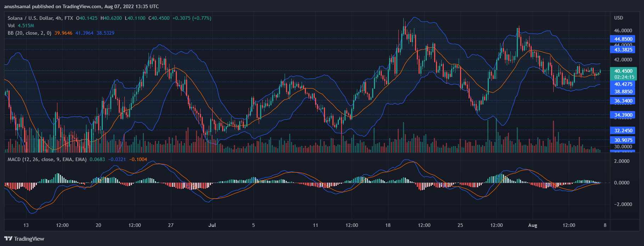Click the 18 date on time axis
Image resolution: width=644 pixels, height=246 pixels.
pos(388,225)
